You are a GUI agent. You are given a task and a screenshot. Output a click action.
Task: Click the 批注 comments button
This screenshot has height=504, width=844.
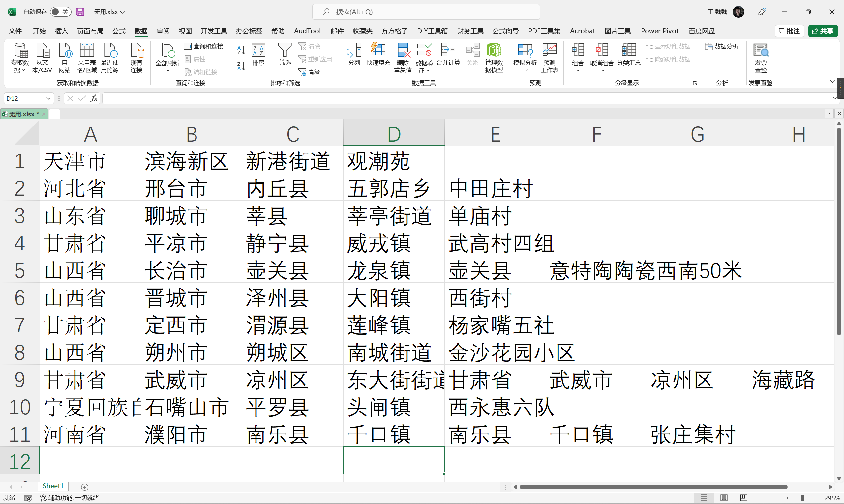coord(789,31)
